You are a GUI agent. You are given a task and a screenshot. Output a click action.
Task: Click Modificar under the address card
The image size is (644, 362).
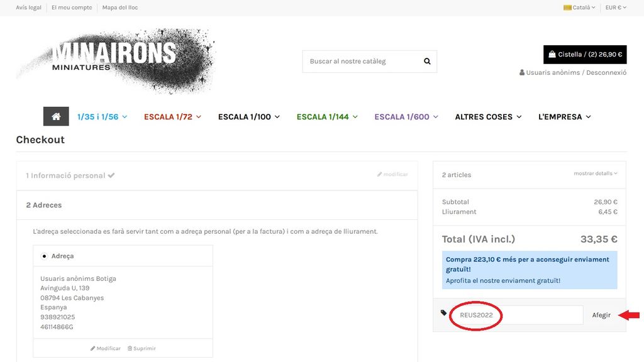pos(106,348)
